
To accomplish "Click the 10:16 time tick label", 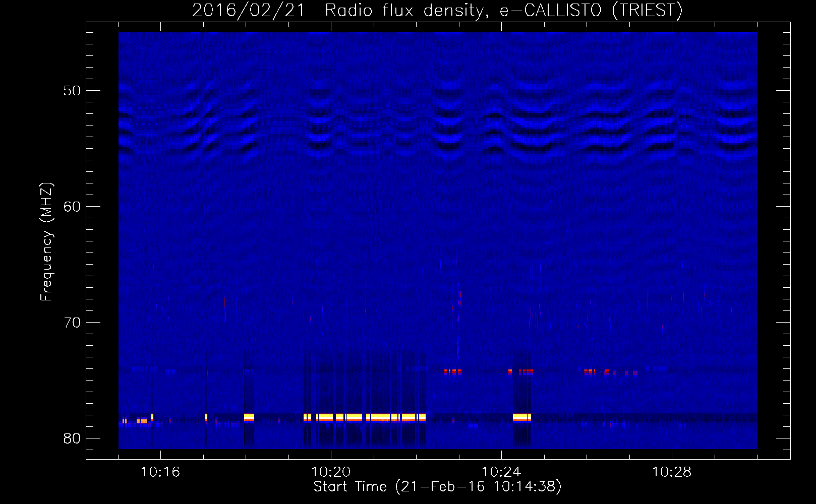I will click(x=160, y=472).
